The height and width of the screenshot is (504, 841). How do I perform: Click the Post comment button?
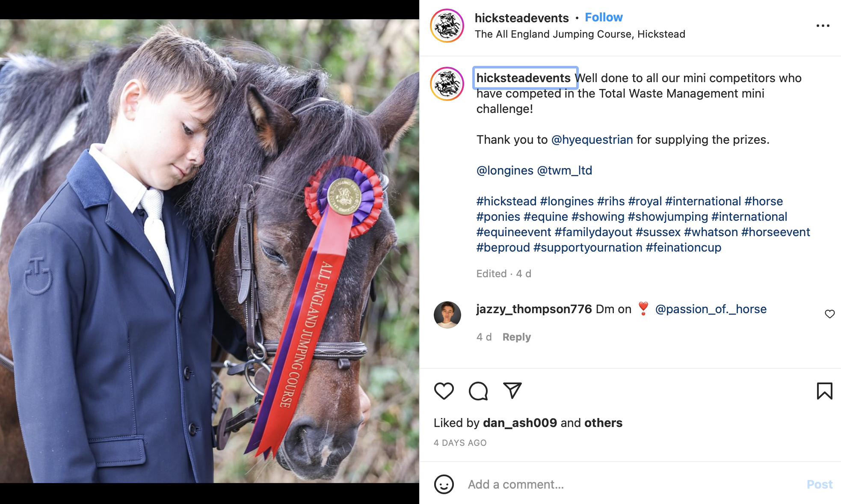819,484
